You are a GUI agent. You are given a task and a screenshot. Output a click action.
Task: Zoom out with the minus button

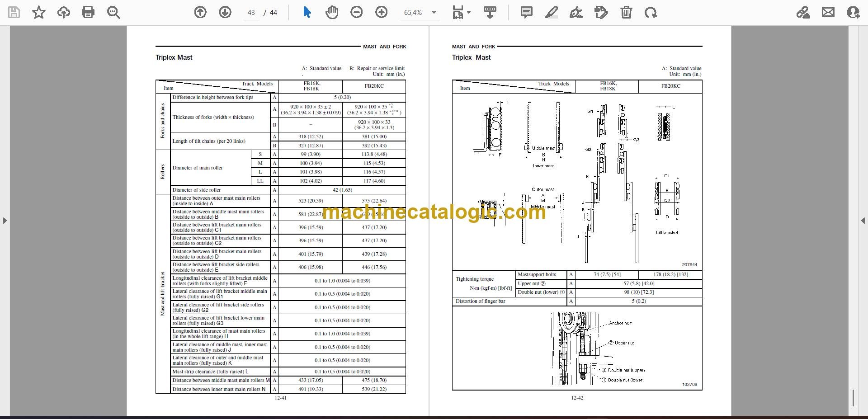[x=357, y=13]
